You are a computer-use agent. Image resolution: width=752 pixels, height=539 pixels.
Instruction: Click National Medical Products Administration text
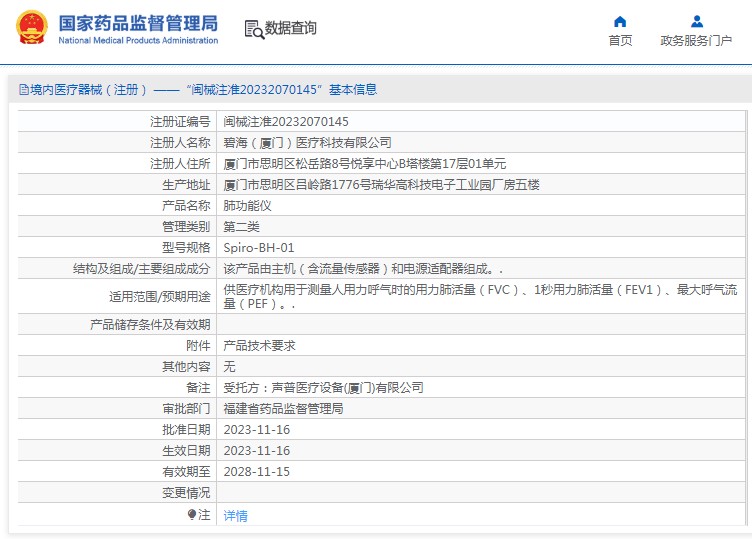(x=138, y=41)
